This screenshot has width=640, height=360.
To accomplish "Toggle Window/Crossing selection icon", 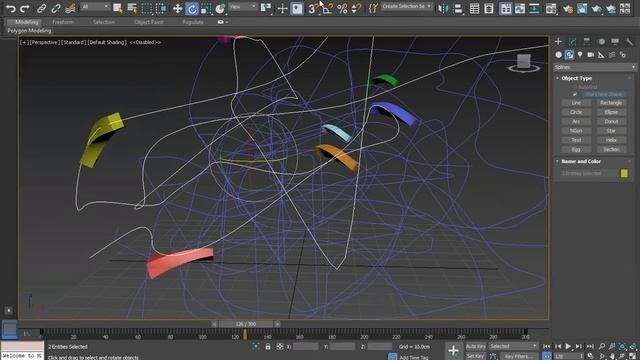I will 162,8.
